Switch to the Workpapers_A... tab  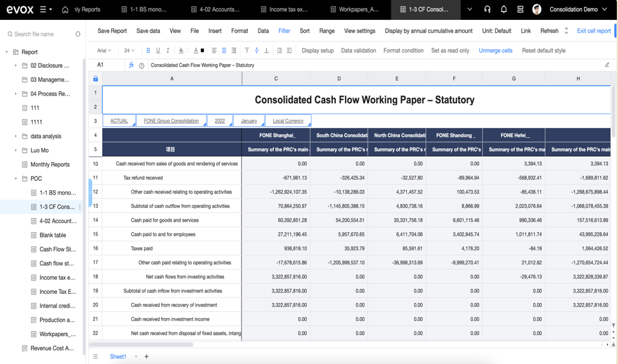pos(354,10)
